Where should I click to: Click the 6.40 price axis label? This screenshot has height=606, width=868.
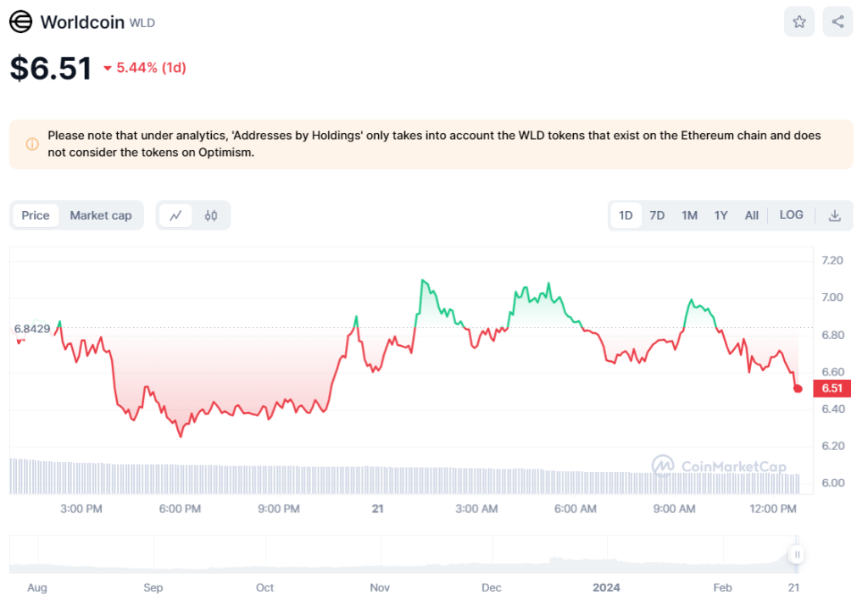click(833, 409)
